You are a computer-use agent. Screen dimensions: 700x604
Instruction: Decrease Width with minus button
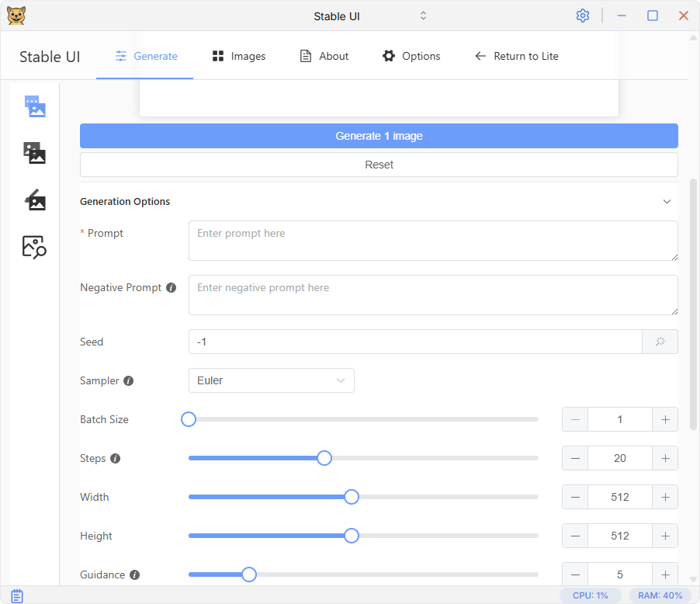575,497
